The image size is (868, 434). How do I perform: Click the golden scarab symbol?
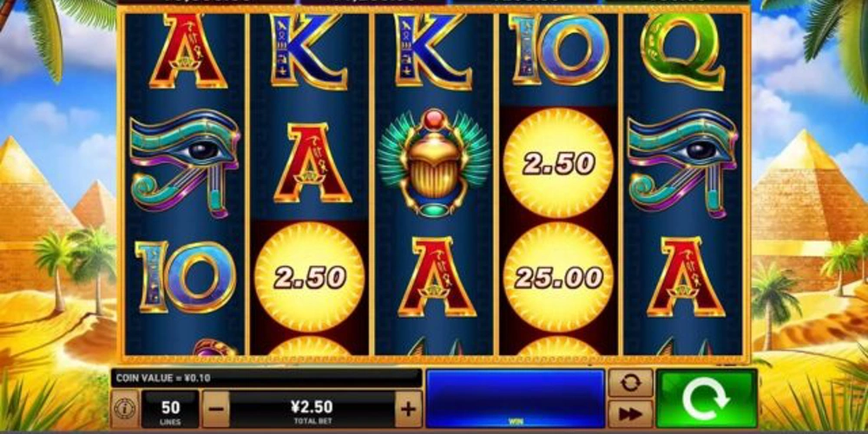pyautogui.click(x=434, y=163)
